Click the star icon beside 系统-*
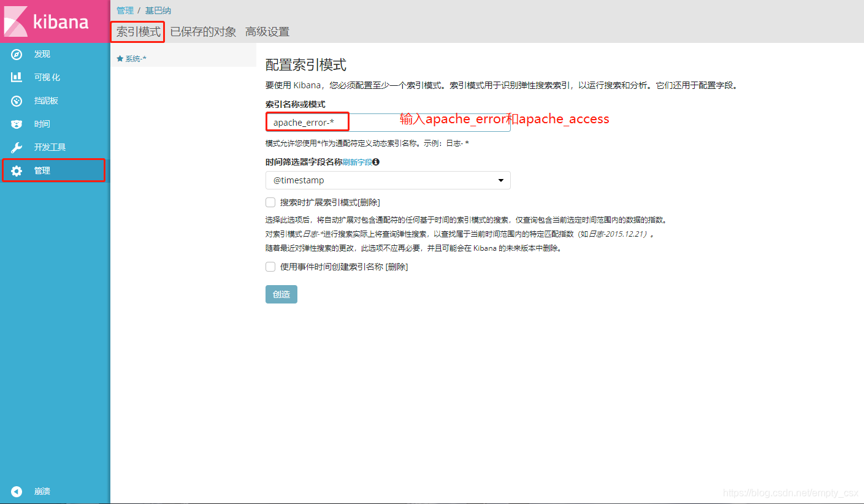Viewport: 864px width, 504px height. coord(120,59)
